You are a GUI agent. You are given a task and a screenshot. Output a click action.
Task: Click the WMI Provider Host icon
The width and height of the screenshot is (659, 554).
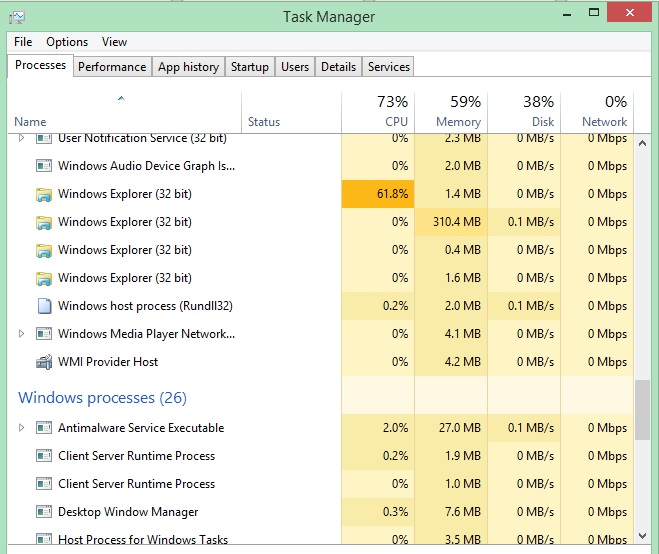point(44,362)
